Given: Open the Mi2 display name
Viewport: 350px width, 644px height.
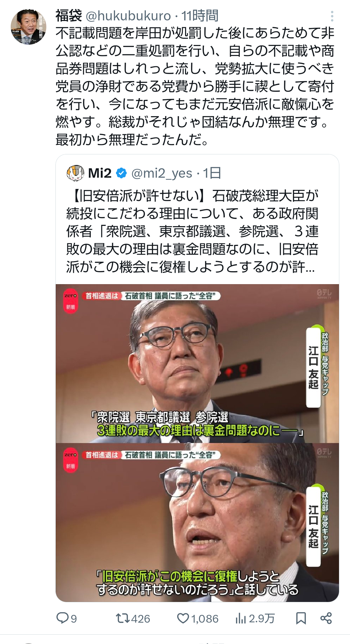Looking at the screenshot, I should coord(100,173).
